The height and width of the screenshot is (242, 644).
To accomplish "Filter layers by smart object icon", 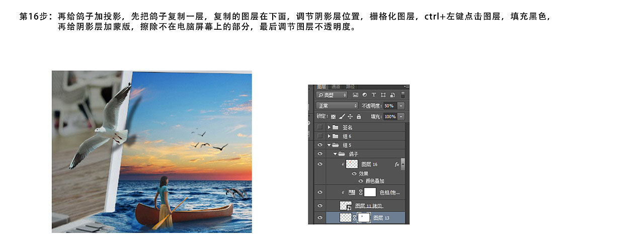I will click(392, 95).
